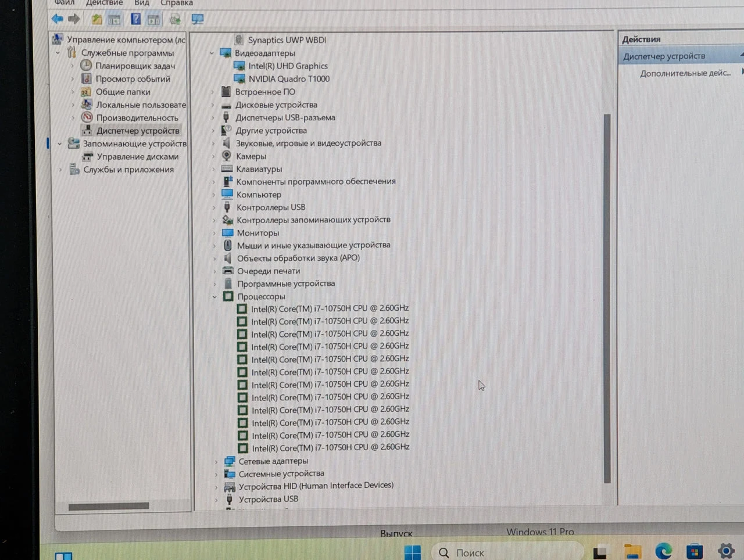Toggle the Action pane toolbar icon
744x560 pixels.
153,20
